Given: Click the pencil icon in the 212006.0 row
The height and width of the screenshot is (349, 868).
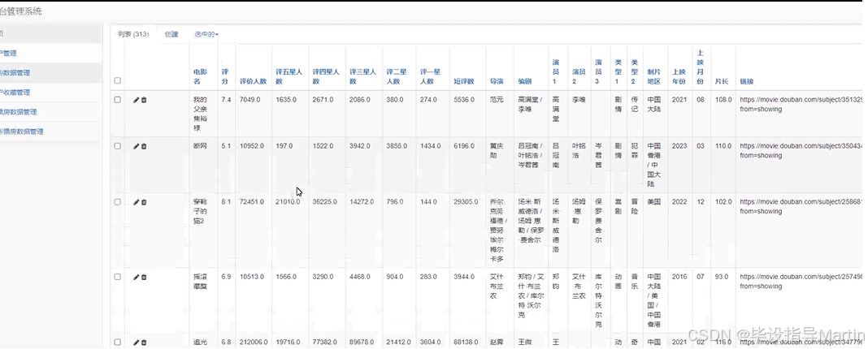Looking at the screenshot, I should [x=137, y=343].
